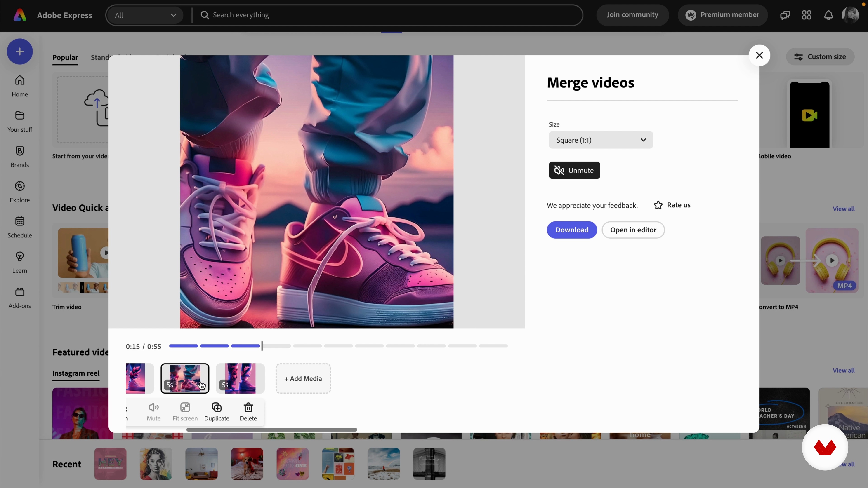Viewport: 868px width, 488px height.
Task: Click the Custom size button
Action: tap(820, 56)
